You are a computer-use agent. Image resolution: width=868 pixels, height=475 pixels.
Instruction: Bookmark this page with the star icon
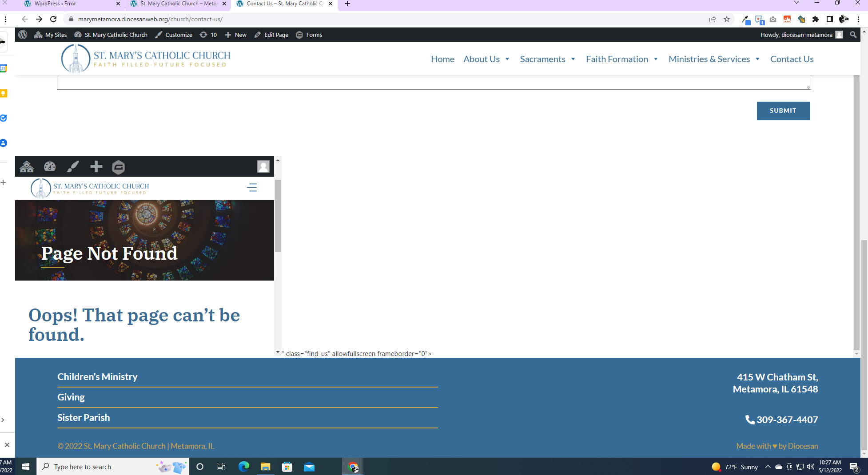[x=727, y=19]
